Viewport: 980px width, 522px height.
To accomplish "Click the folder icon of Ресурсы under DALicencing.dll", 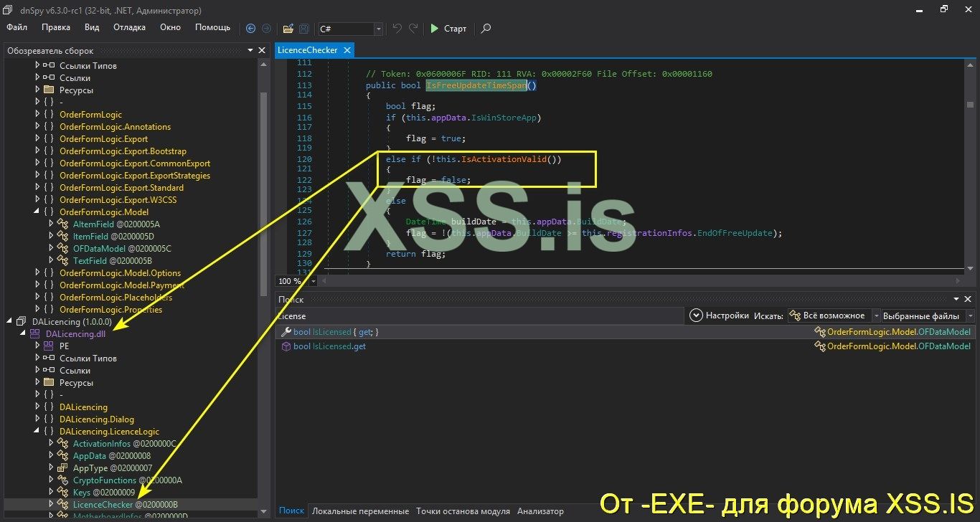I will click(x=49, y=383).
